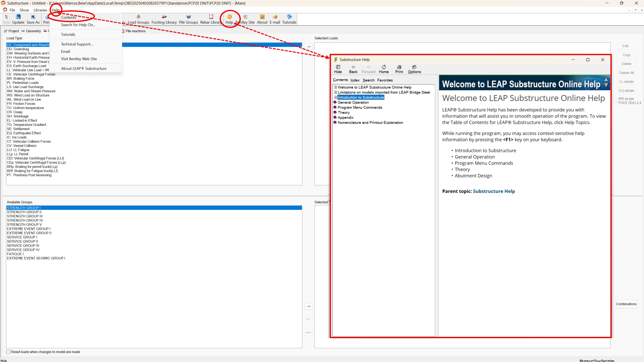644x362 pixels.
Task: Open the Show menu
Action: coord(24,10)
